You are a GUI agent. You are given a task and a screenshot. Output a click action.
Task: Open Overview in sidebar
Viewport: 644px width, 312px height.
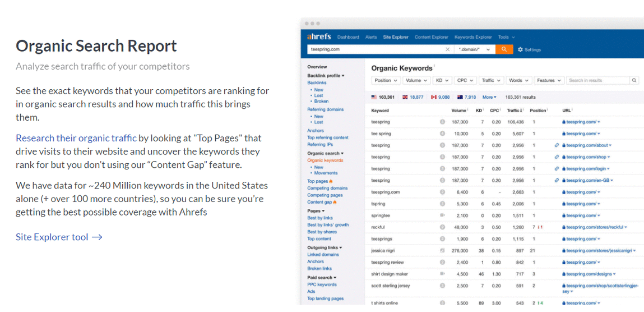(317, 67)
